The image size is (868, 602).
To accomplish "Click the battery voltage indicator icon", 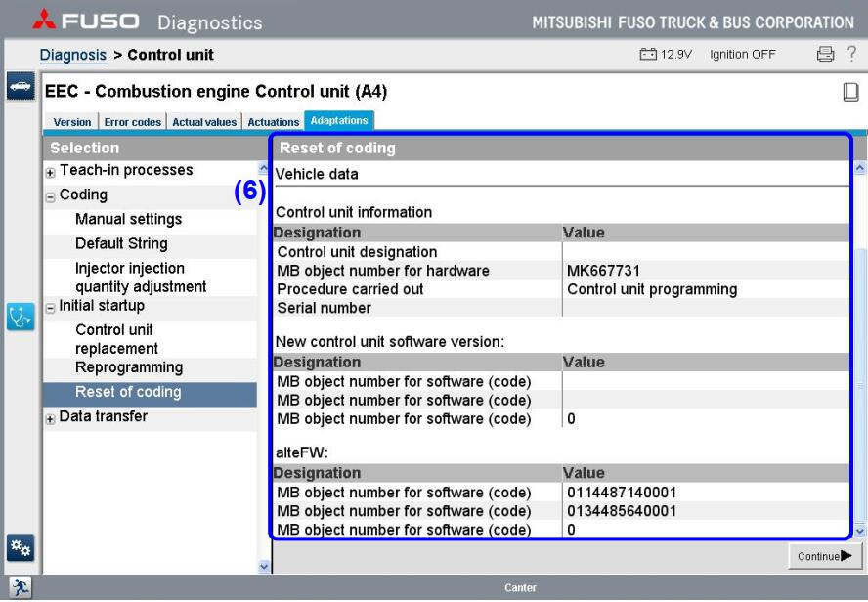I will coord(648,54).
